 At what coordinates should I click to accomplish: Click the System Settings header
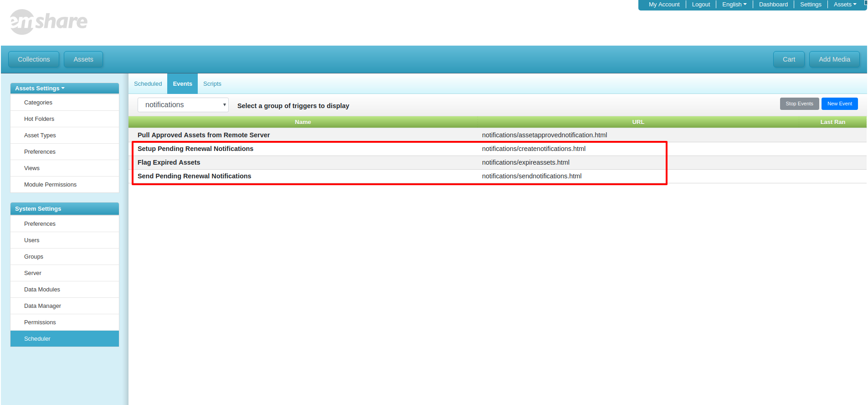coord(65,208)
